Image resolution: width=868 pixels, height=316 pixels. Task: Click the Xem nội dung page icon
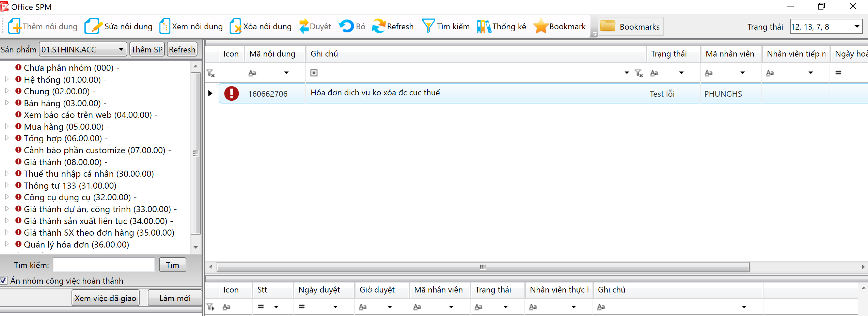pyautogui.click(x=164, y=26)
